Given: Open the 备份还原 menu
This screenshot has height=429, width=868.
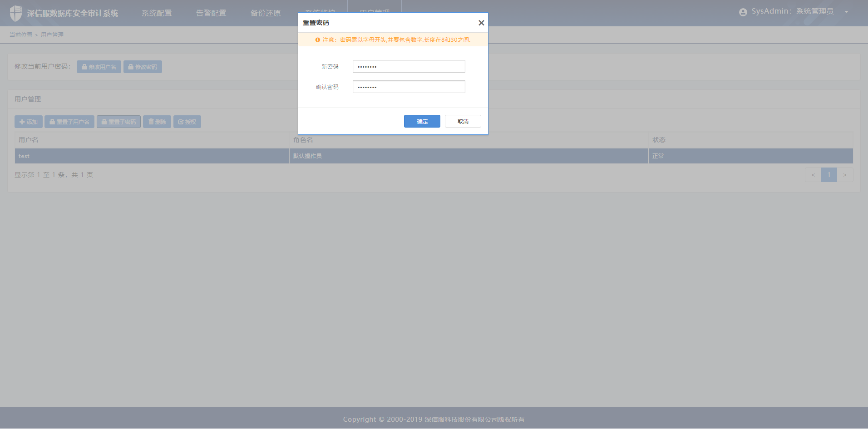Looking at the screenshot, I should click(266, 13).
